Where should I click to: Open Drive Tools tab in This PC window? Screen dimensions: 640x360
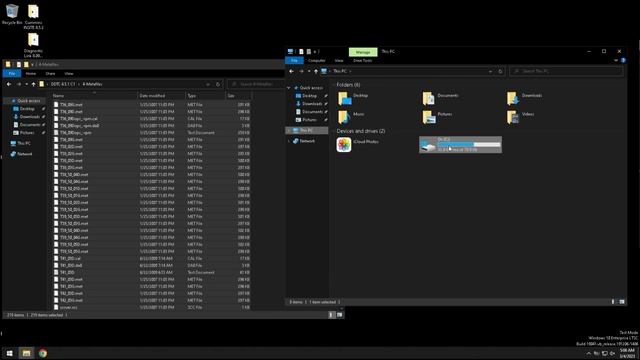click(362, 60)
